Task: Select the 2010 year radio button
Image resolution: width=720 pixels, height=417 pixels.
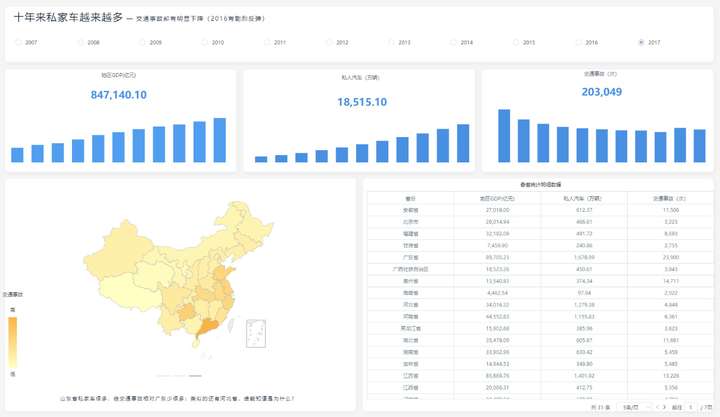Action: (205, 42)
